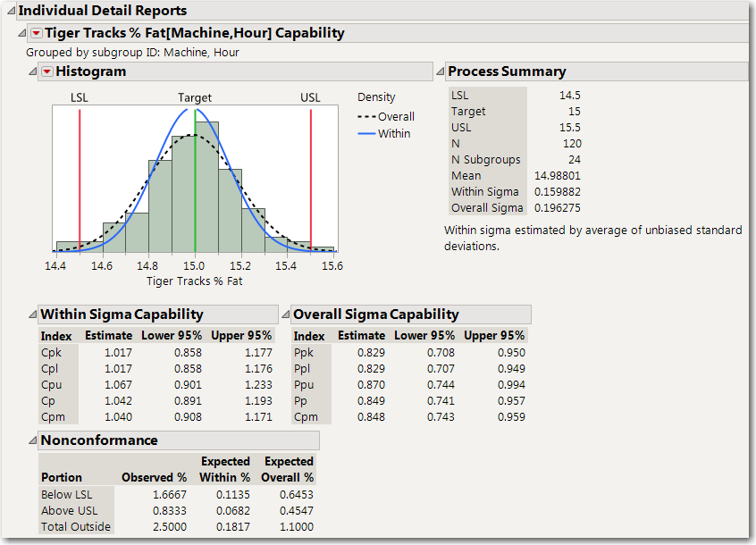Open the red triangle menu for Tiger Tracks Capability

pos(36,33)
